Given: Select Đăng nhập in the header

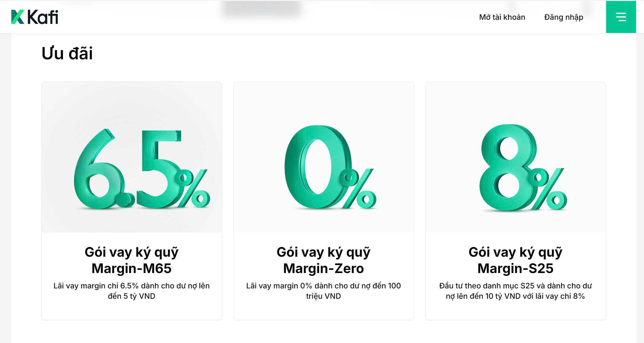Looking at the screenshot, I should [x=563, y=17].
